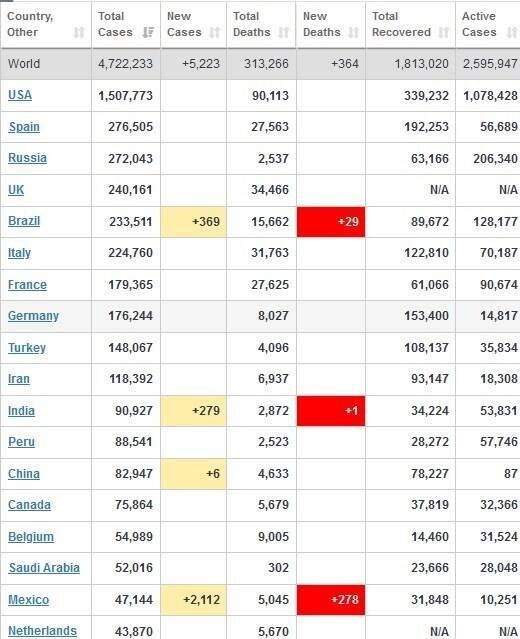The image size is (520, 639).
Task: Click Mexico's yellow +2,112 new cases cell
Action: coord(194,600)
